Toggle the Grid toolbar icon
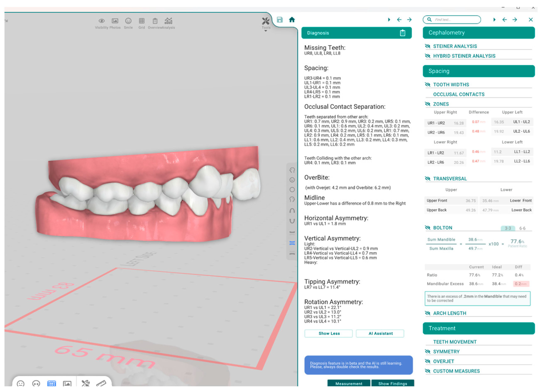 (x=142, y=21)
